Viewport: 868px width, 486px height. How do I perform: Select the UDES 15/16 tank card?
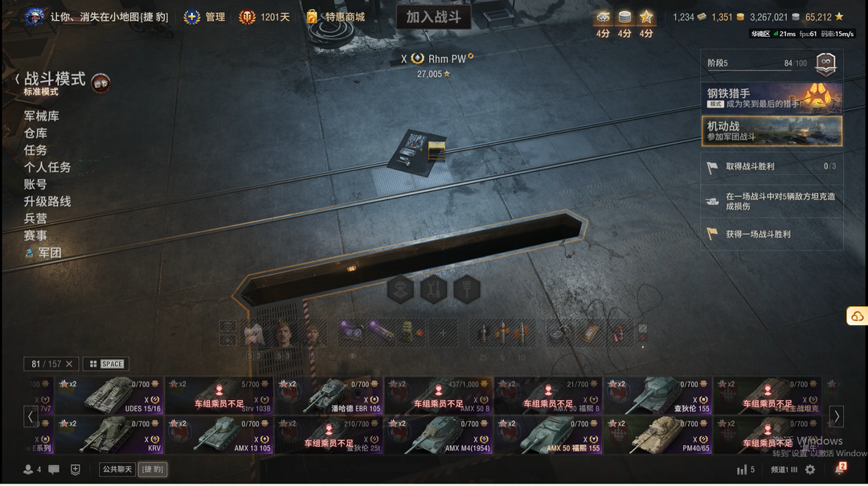pos(109,395)
